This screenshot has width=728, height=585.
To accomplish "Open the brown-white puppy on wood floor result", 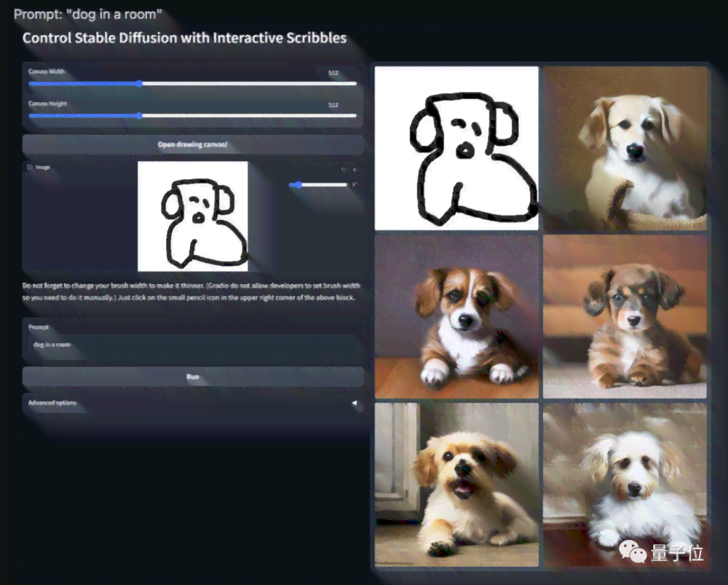I will pos(456,316).
